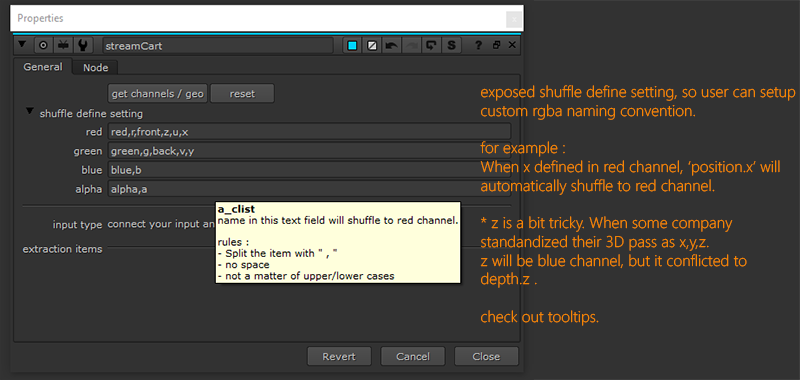Click the S icon in node header
Viewport: 800px width, 380px height.
point(451,45)
